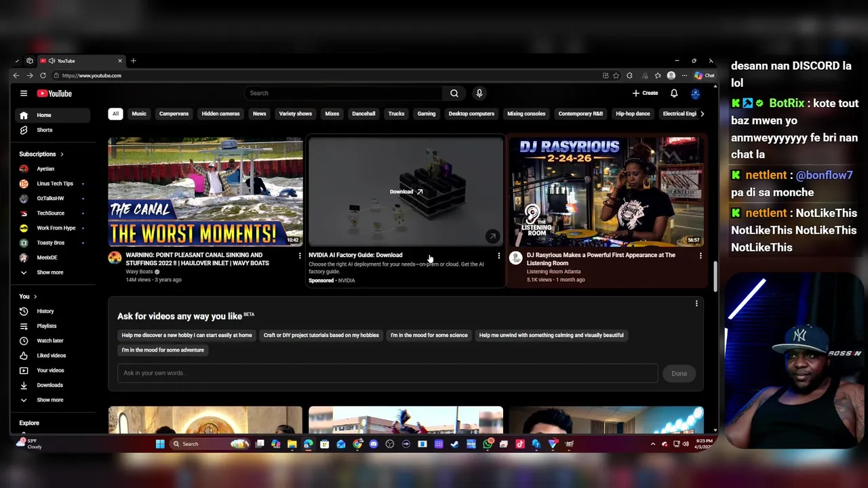Open Listening Room Atlanta channel link

click(x=554, y=272)
